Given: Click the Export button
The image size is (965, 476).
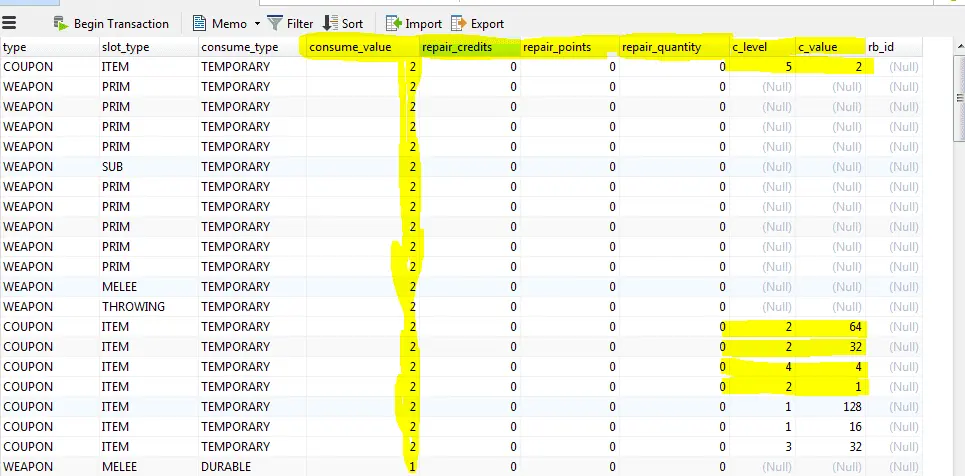Looking at the screenshot, I should [478, 24].
